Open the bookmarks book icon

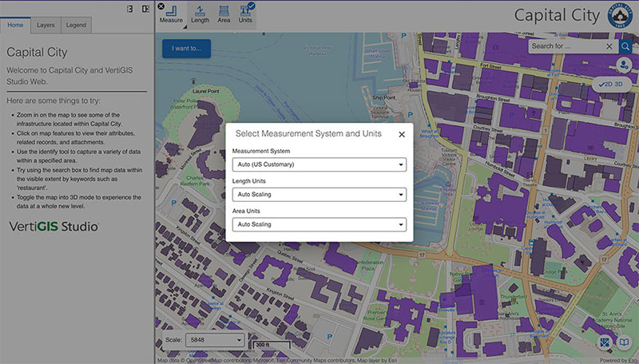point(624,342)
